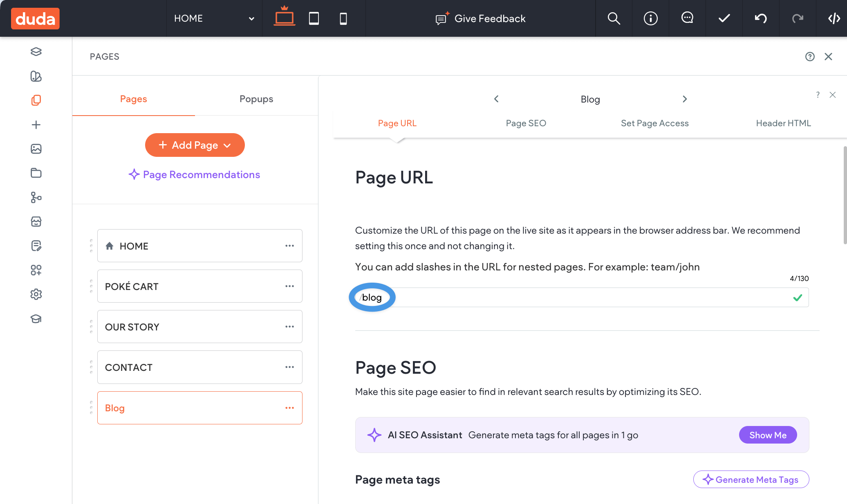847x504 pixels.
Task: Undo the last change
Action: pyautogui.click(x=760, y=18)
